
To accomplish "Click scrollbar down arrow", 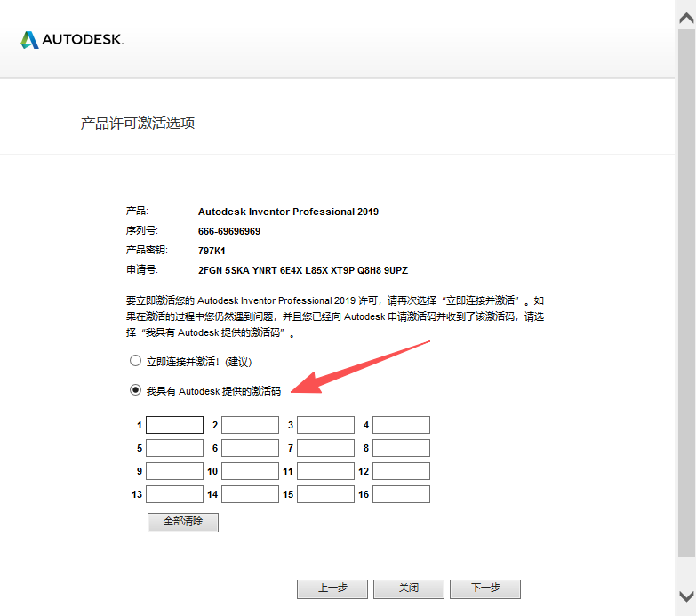I will (x=686, y=596).
